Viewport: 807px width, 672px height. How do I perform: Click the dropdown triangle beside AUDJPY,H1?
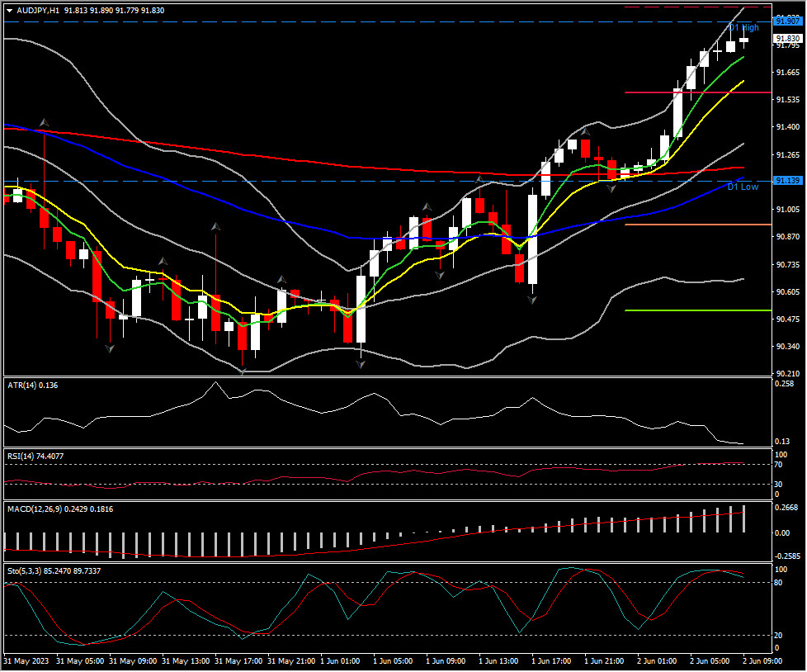pos(9,11)
